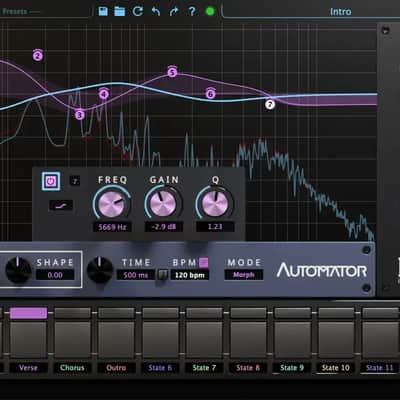
Task: Toggle the band power button
Action: pos(51,181)
